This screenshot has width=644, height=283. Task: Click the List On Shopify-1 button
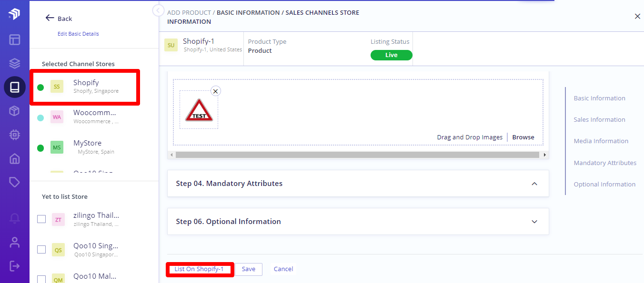(x=199, y=269)
